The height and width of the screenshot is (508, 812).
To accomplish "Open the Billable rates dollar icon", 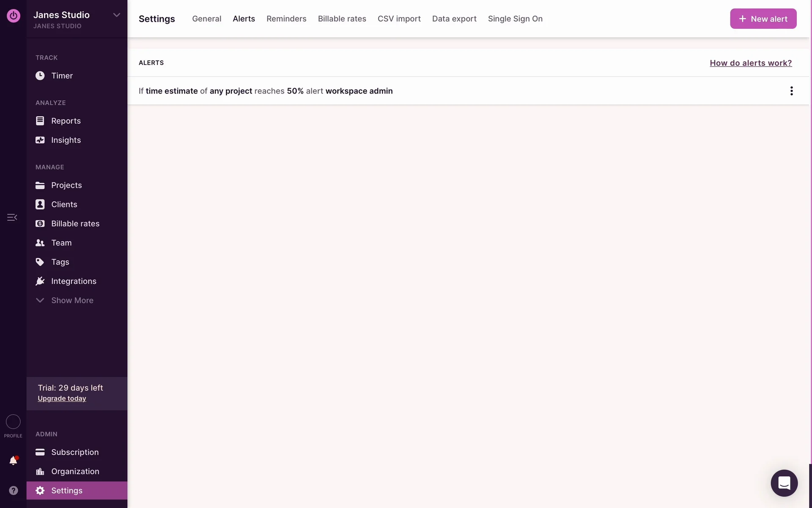I will pyautogui.click(x=40, y=224).
